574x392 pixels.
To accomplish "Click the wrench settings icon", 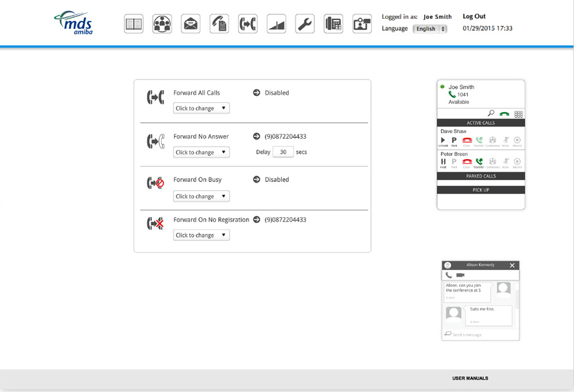I will click(x=305, y=24).
